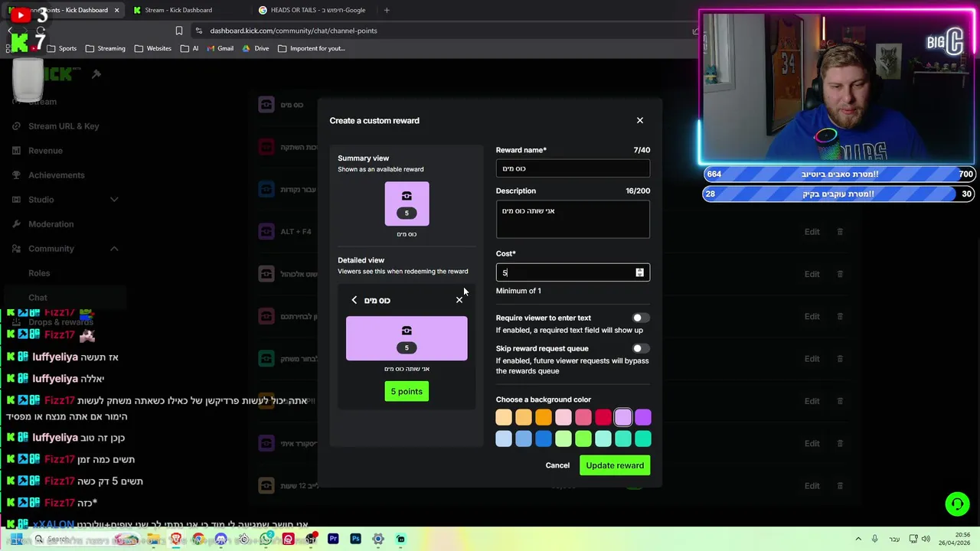Open the Drive bookmark
The width and height of the screenshot is (980, 551).
(x=256, y=48)
